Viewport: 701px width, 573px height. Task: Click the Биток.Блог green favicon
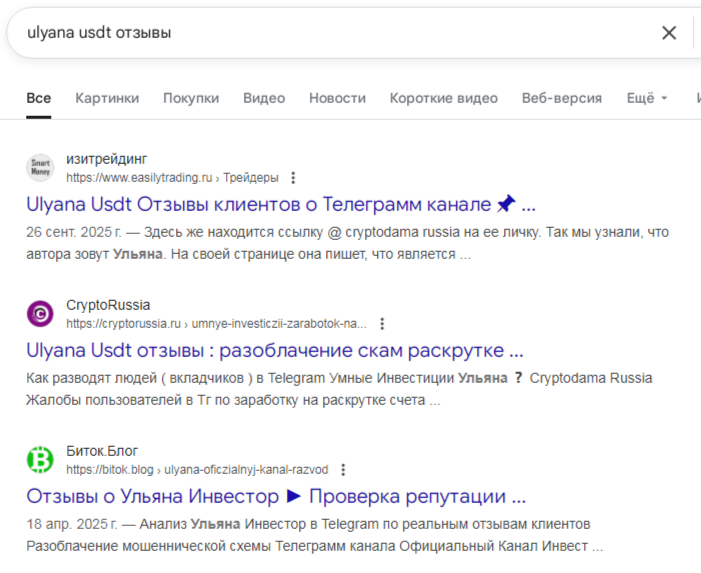pos(40,460)
